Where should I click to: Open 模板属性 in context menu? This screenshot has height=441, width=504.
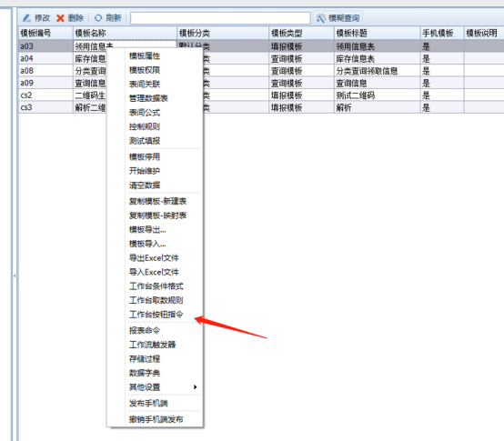click(x=145, y=55)
